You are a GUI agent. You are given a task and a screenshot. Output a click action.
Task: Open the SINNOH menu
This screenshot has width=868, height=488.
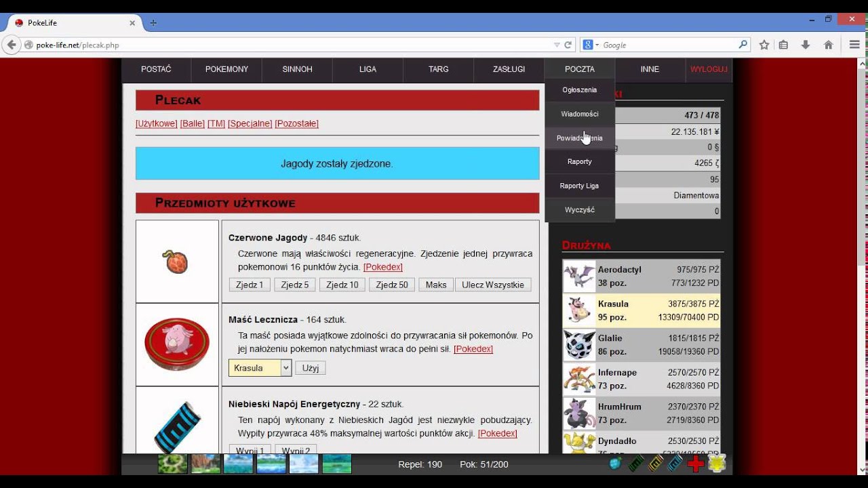[x=297, y=69]
